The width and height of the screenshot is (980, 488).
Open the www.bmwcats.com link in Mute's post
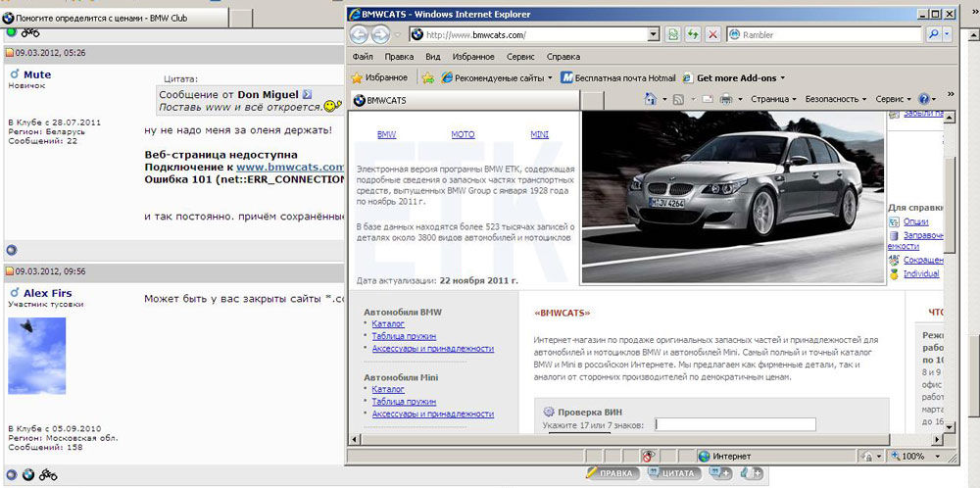pos(291,167)
